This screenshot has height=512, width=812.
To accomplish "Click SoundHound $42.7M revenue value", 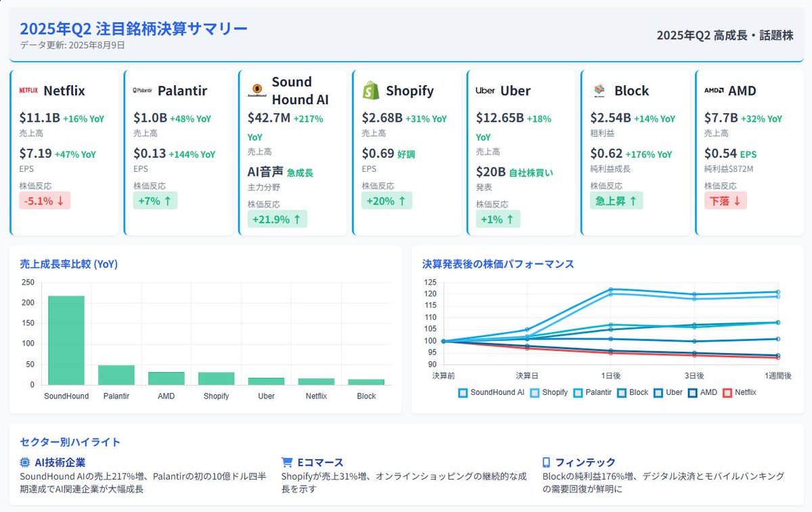I will (269, 118).
